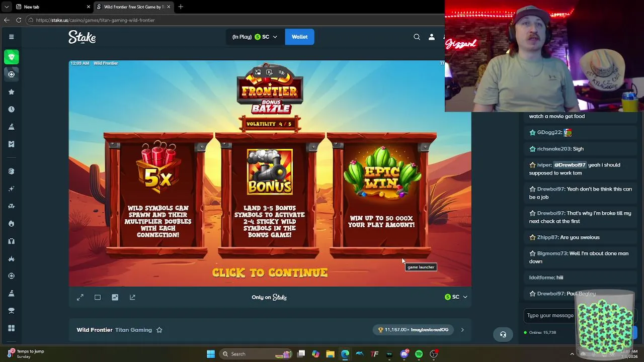
Task: Close the New tab browser tab
Action: click(89, 7)
